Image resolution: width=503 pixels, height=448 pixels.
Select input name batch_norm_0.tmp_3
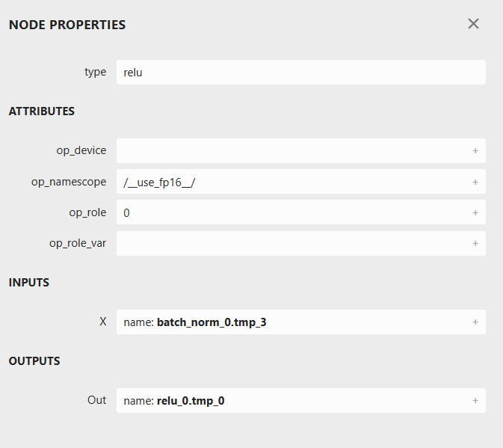212,322
